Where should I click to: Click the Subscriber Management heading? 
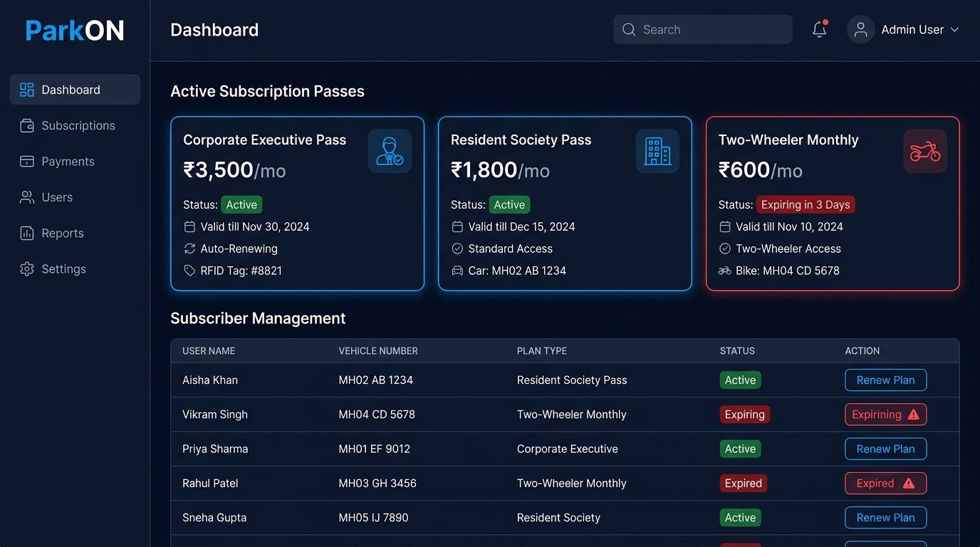(258, 318)
